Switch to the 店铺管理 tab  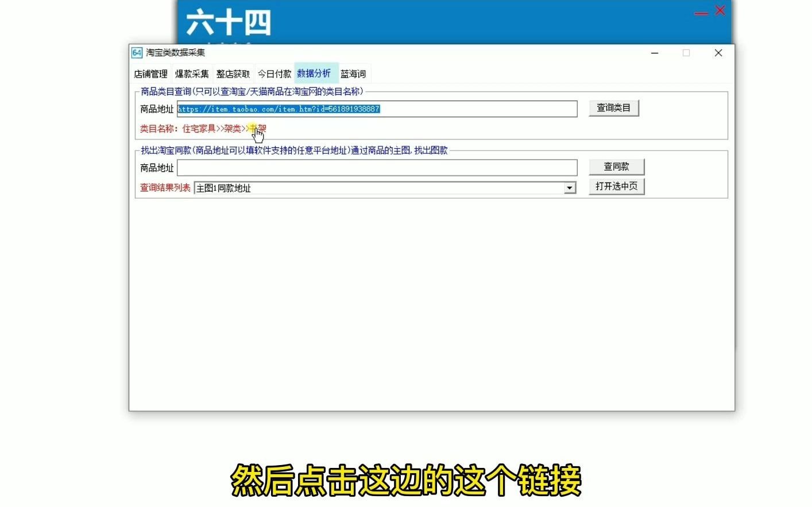pos(150,73)
